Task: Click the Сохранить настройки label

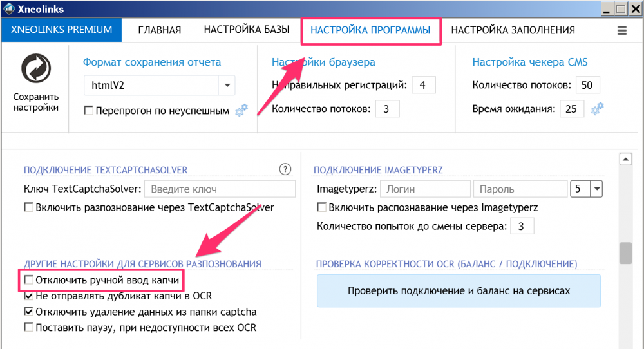Action: [36, 102]
